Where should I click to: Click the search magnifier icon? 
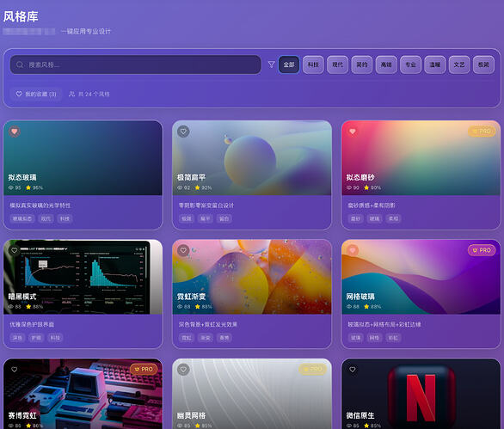click(20, 64)
